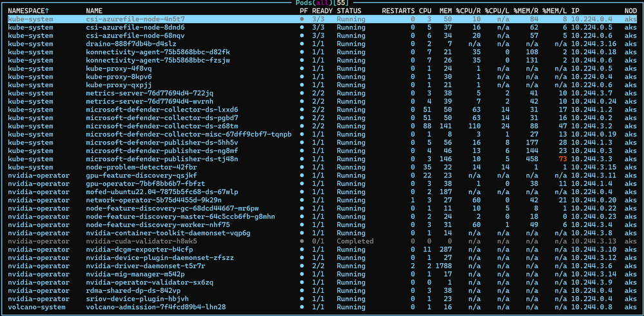Click %MEM/R value 458
Viewport: 644px width, 316px height.
pos(532,159)
